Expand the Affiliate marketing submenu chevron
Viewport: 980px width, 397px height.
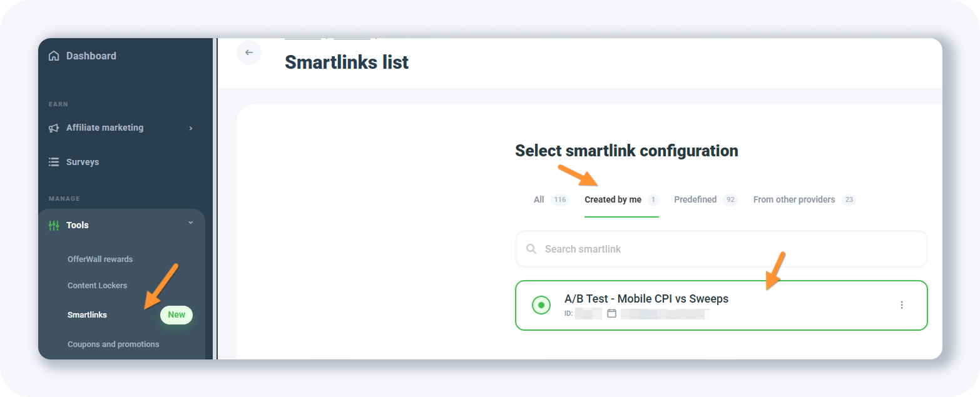[191, 128]
